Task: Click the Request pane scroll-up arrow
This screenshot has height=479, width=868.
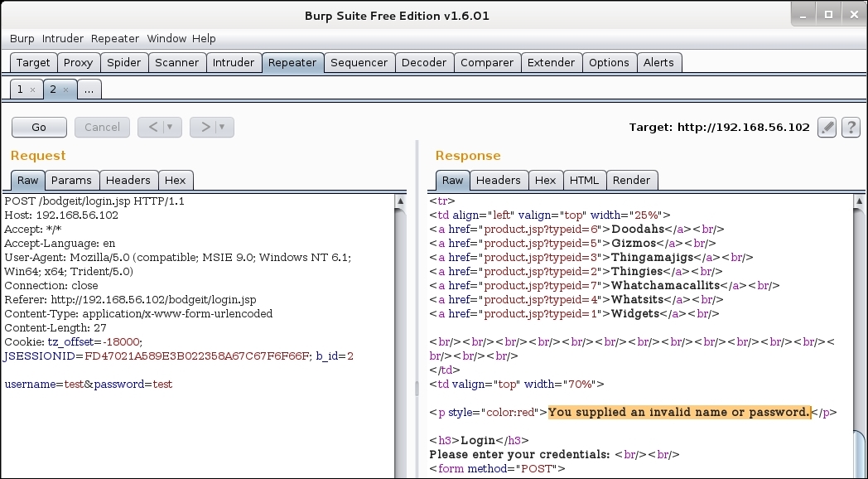Action: coord(401,201)
